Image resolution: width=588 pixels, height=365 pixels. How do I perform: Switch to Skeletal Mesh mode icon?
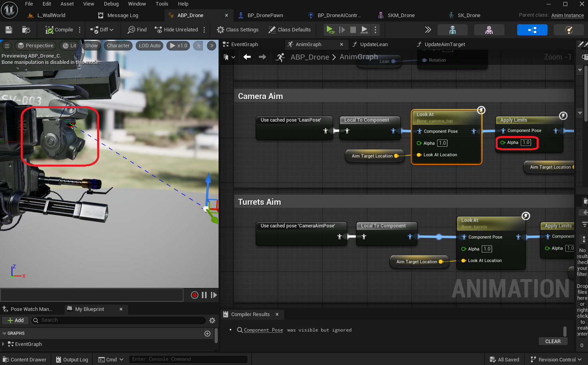point(489,30)
